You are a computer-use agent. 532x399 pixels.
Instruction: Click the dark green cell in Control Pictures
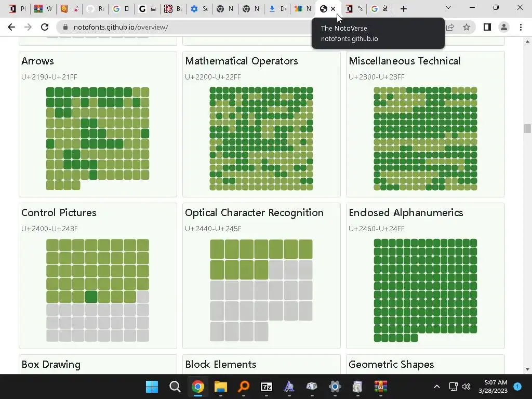[x=91, y=297]
